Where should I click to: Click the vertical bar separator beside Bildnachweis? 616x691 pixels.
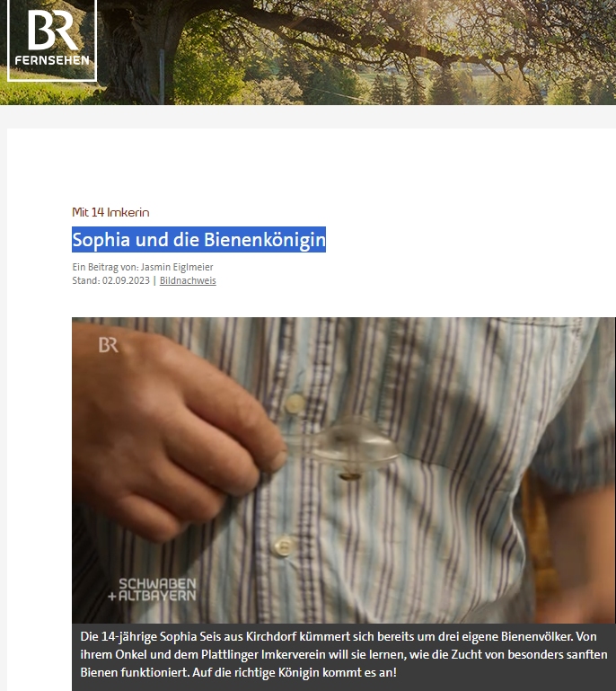pos(154,280)
